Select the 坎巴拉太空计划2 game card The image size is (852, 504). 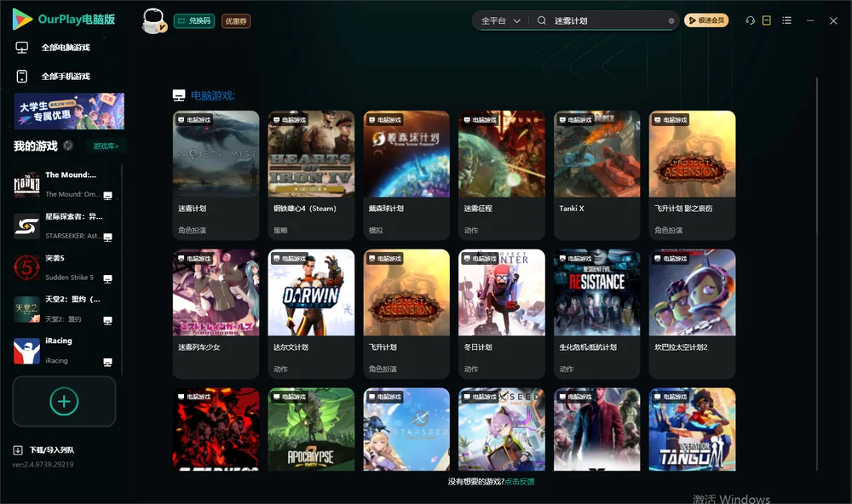pos(692,314)
